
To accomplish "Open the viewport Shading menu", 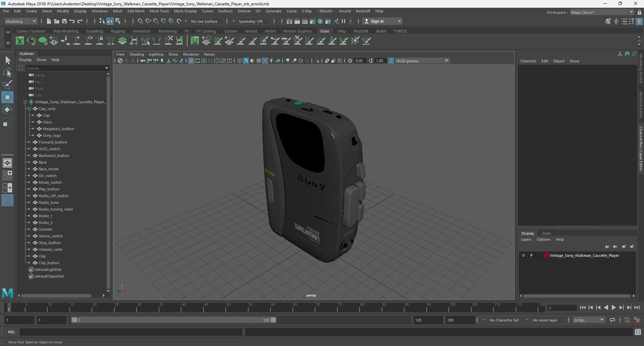I will click(137, 54).
